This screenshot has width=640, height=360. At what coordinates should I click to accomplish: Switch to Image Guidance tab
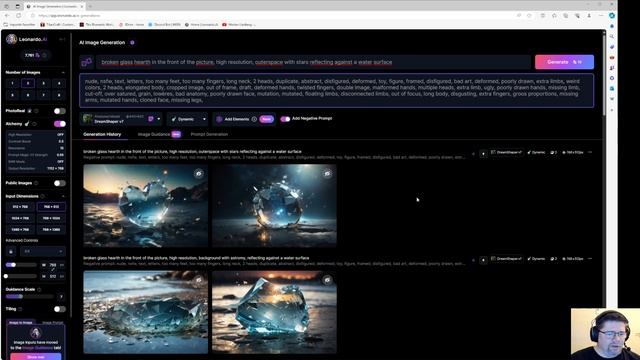154,134
